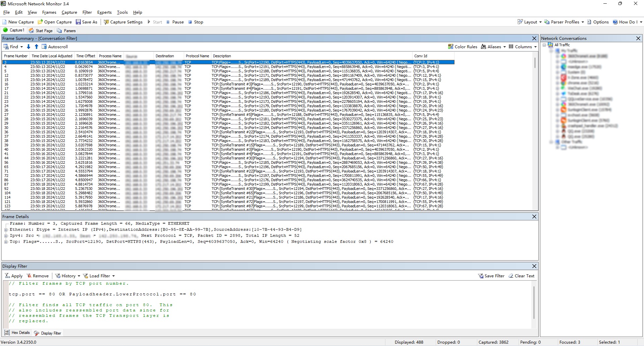644x346 pixels.
Task: Toggle Autoscroll in Frame Summary
Action: (54, 47)
